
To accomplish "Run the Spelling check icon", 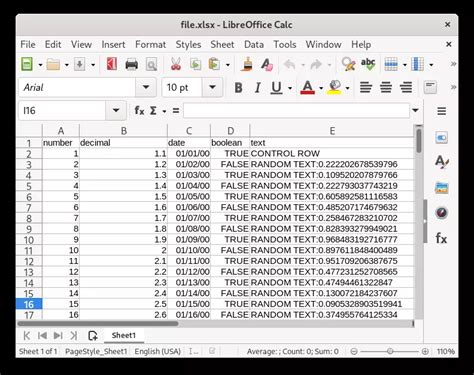I will tap(368, 64).
